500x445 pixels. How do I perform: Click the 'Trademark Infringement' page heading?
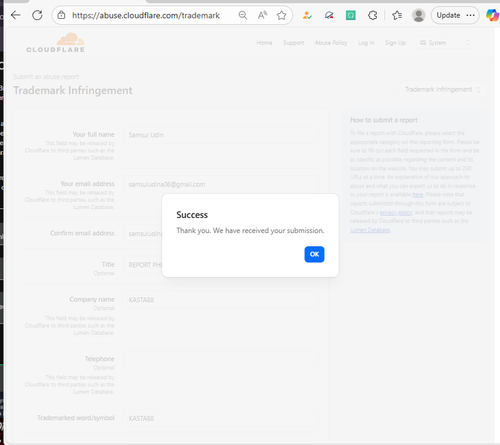(73, 90)
